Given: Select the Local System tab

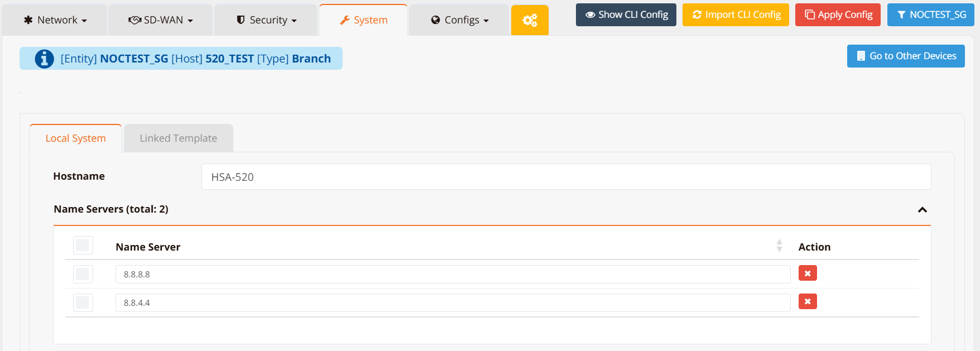Looking at the screenshot, I should (x=75, y=138).
